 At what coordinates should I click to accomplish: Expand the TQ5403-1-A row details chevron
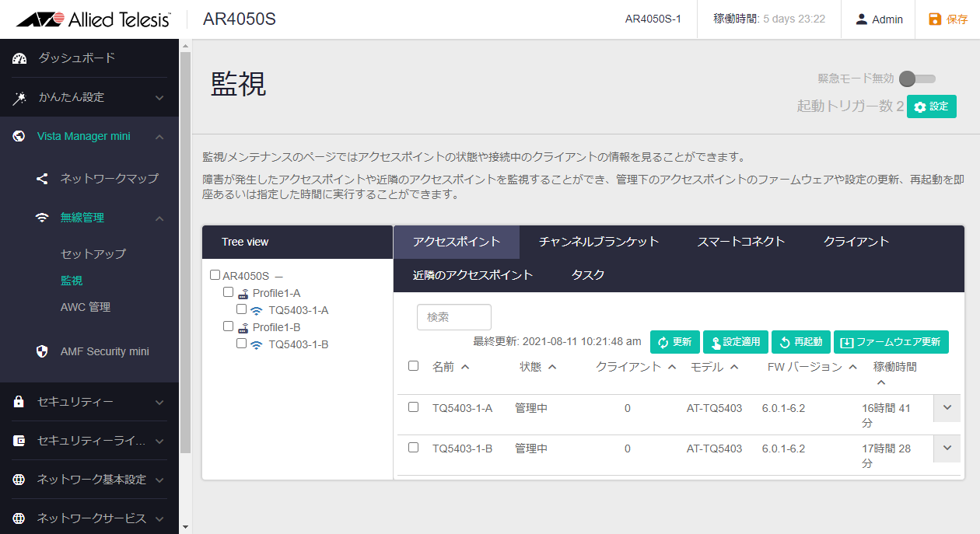click(x=947, y=407)
